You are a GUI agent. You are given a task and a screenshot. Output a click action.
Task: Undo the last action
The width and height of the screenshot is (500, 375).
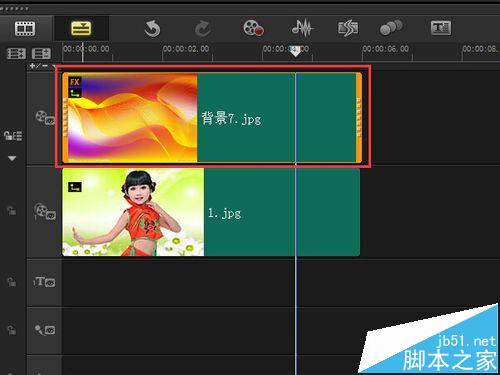[x=152, y=29]
